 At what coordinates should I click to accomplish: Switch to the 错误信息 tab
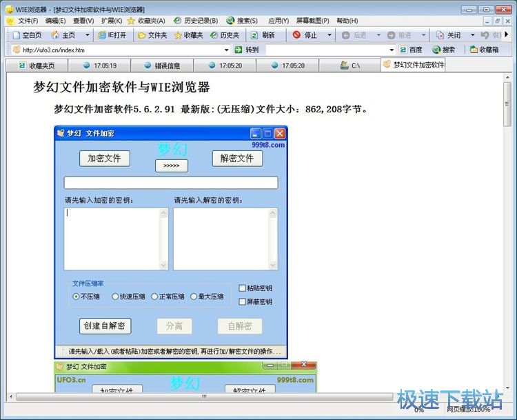pyautogui.click(x=162, y=66)
